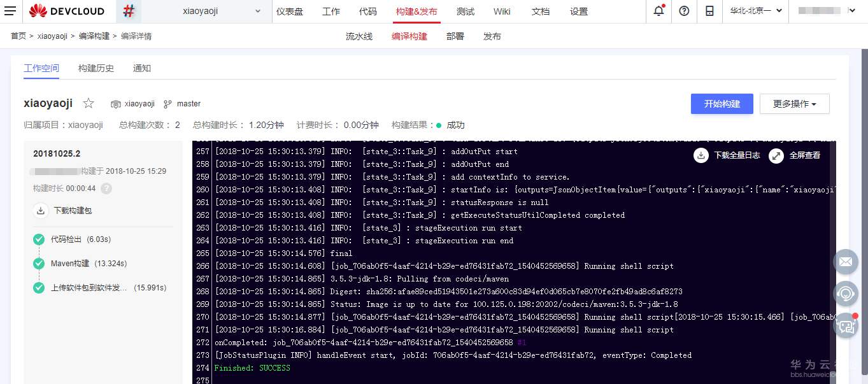Click the help question-mark icon in top bar
868x384 pixels.
(685, 11)
